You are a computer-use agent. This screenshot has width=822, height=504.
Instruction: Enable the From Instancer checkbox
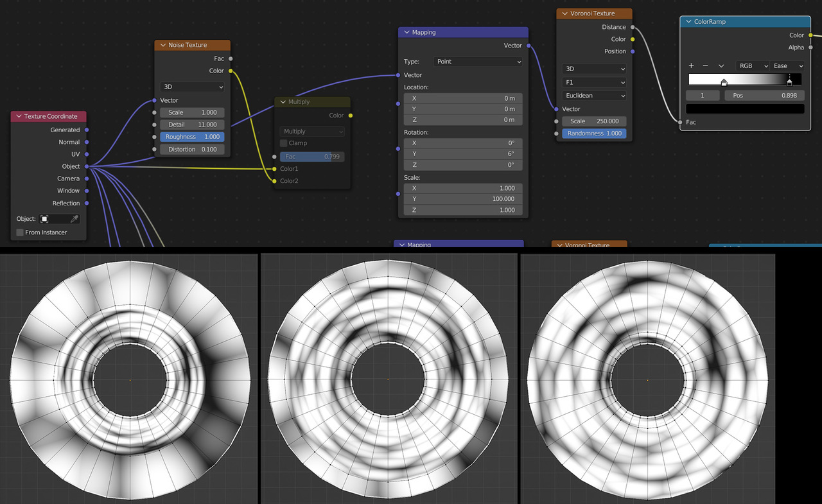point(20,232)
